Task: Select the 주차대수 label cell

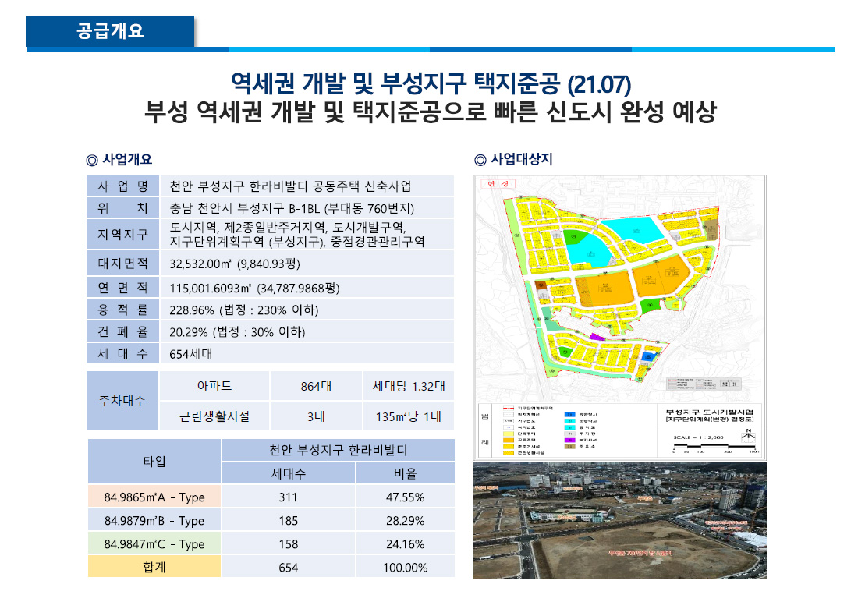Action: click(x=122, y=401)
